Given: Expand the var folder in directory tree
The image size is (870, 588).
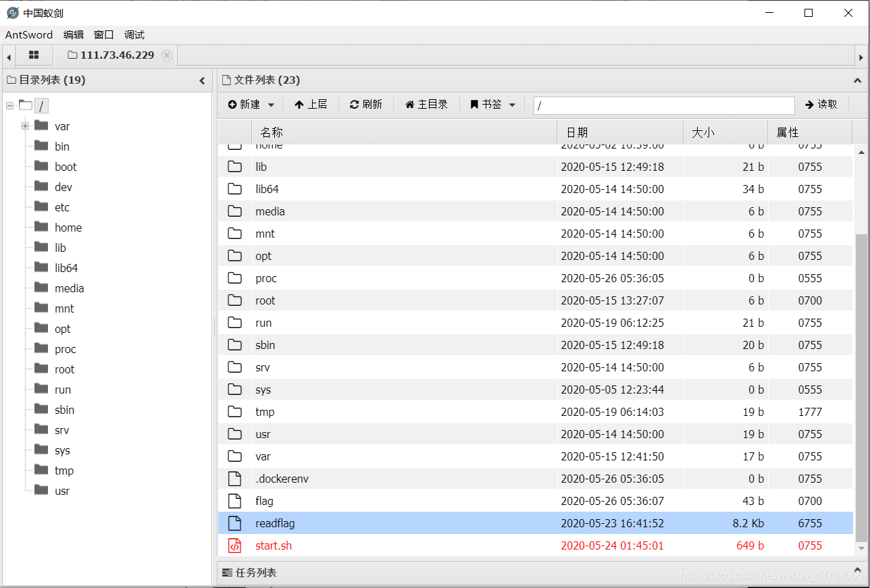Looking at the screenshot, I should [x=25, y=126].
